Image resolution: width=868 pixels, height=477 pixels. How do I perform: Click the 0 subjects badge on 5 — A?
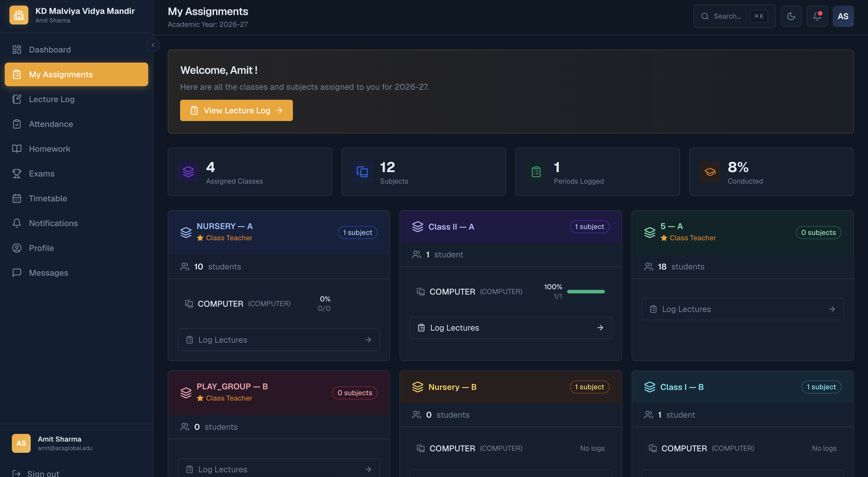coord(818,232)
